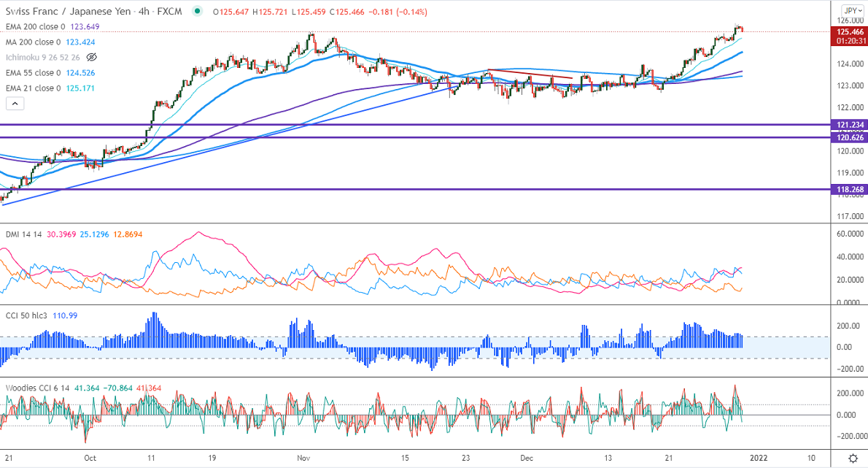Viewport: 868px width, 468px height.
Task: Open chart settings gear on the time axis
Action: (853, 458)
